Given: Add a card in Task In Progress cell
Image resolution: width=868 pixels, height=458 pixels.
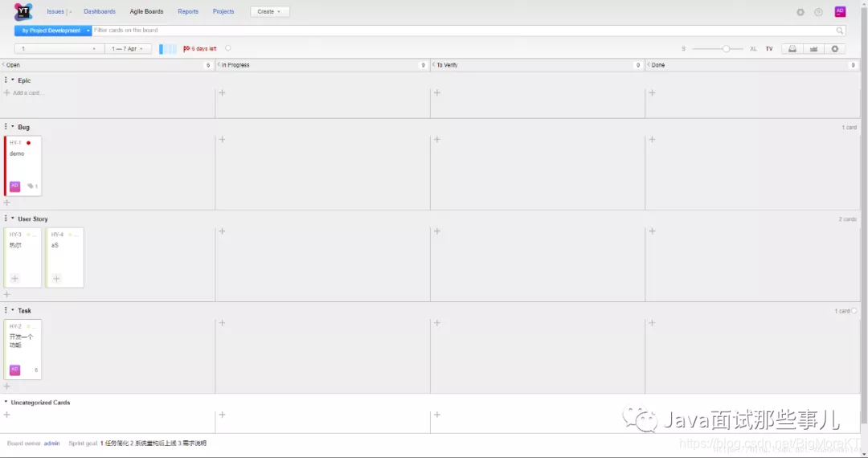Looking at the screenshot, I should [222, 323].
